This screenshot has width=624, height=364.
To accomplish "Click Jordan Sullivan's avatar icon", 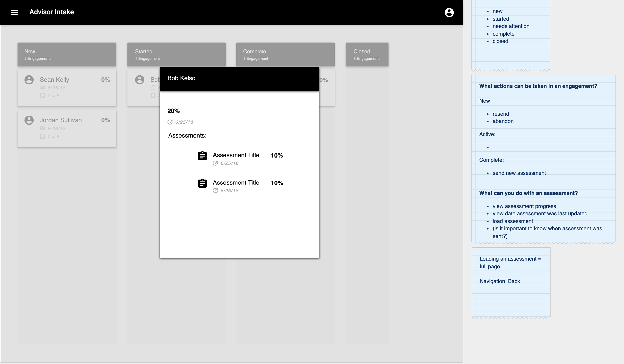I will click(29, 120).
